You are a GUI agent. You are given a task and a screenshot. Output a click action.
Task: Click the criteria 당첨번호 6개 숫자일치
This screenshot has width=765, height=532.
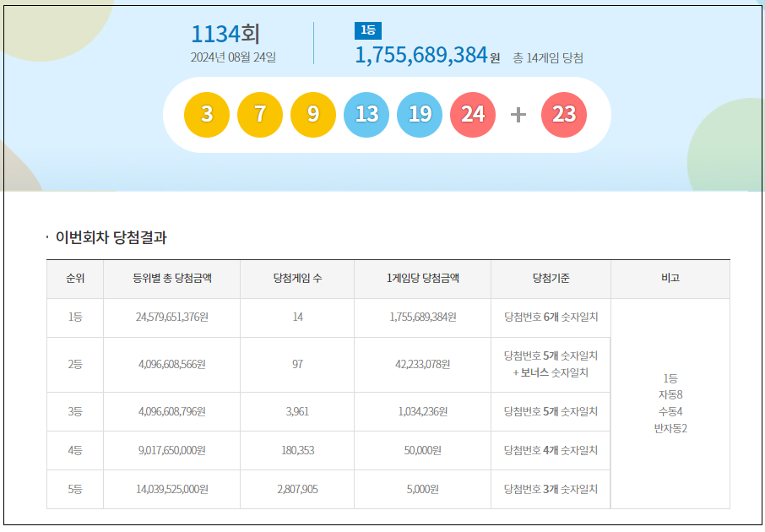(551, 318)
